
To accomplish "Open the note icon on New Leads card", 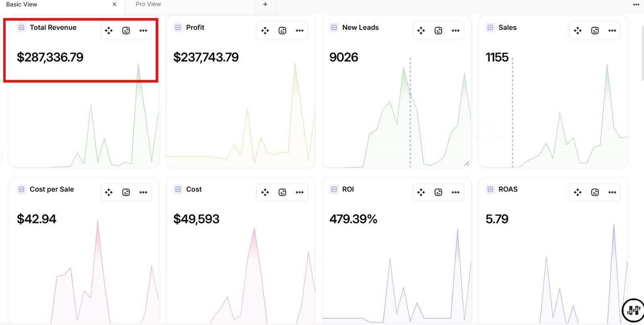I will tap(438, 31).
